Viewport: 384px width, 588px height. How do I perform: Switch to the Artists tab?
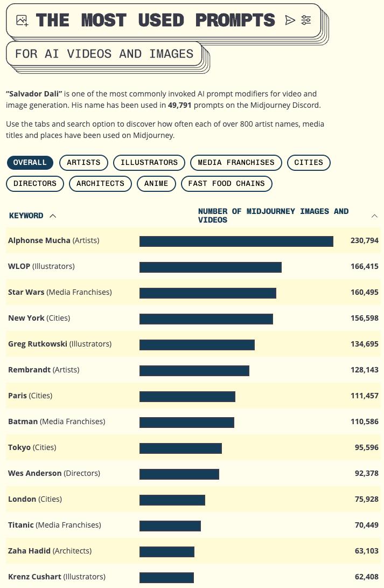coord(83,163)
